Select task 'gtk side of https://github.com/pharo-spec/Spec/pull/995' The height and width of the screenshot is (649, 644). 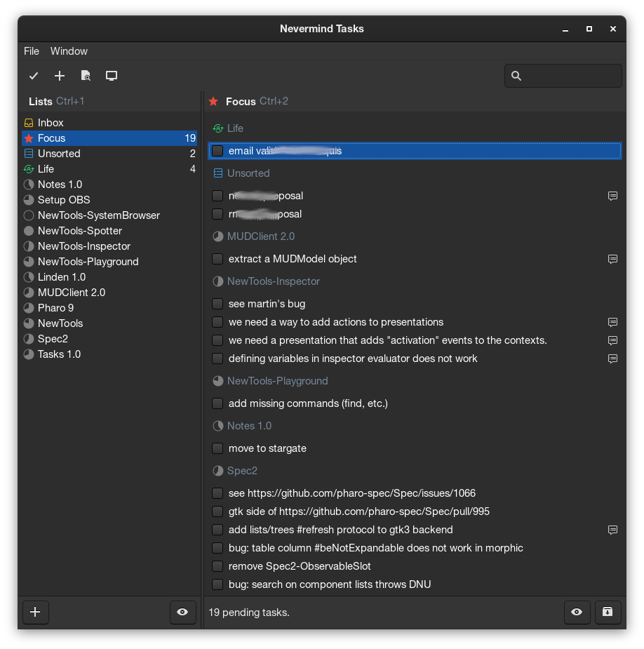point(415,511)
